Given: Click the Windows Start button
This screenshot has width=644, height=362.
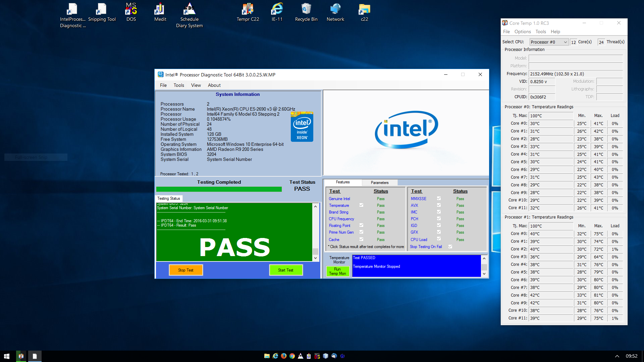Looking at the screenshot, I should click(7, 356).
